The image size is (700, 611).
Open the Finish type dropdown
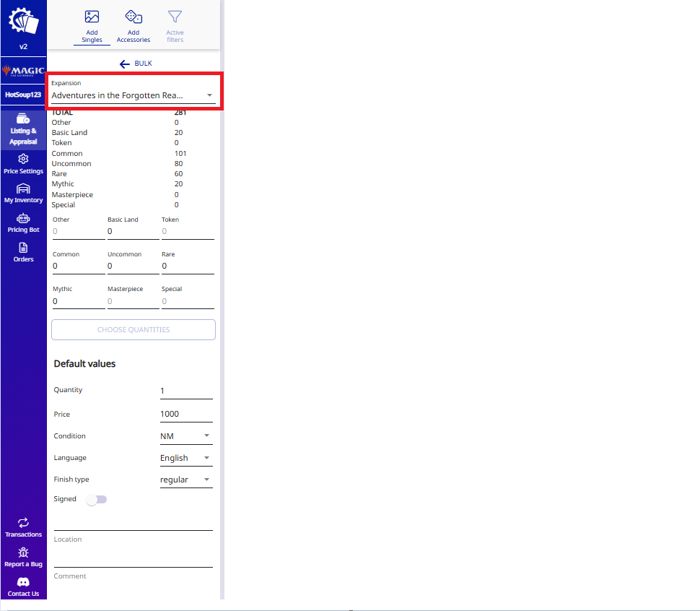point(186,480)
